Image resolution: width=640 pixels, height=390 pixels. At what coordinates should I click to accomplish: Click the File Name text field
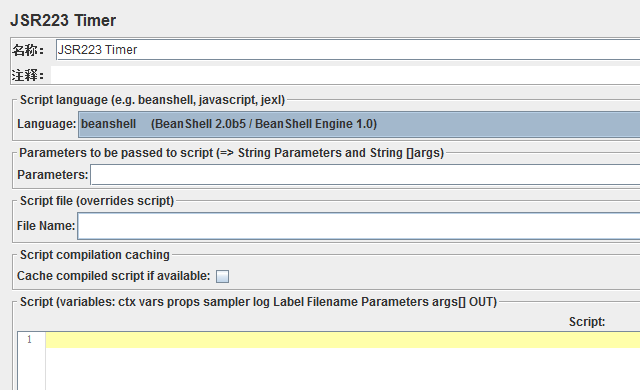358,226
